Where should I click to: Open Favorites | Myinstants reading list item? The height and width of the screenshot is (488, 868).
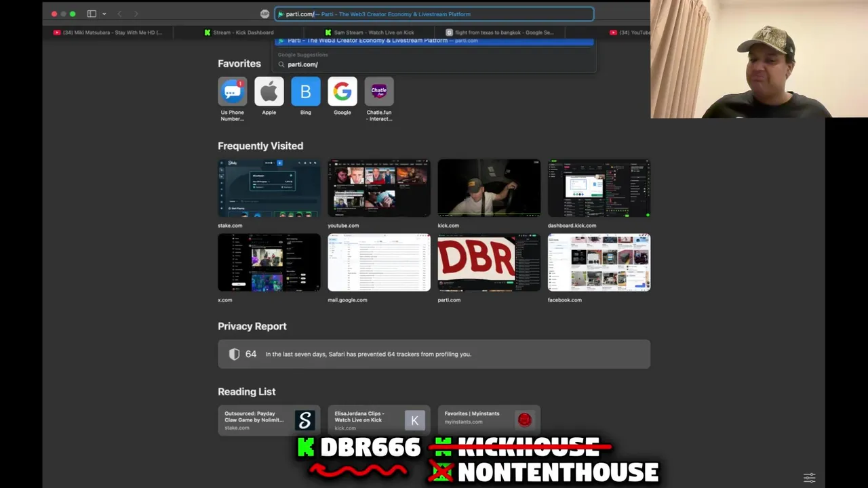pos(489,420)
